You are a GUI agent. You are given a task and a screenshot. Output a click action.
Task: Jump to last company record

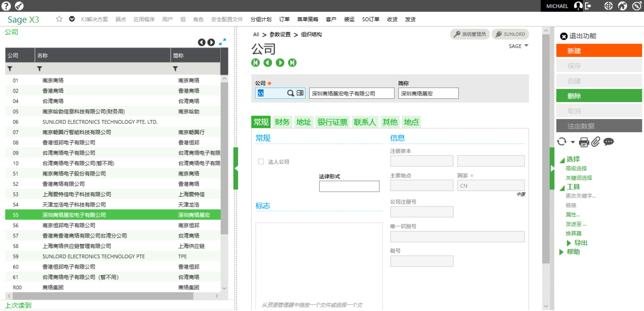pos(292,63)
